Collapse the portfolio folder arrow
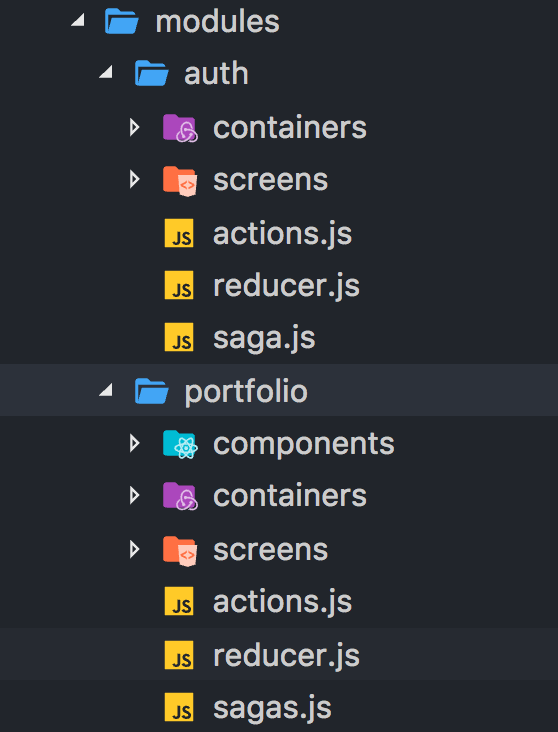Screen dimensions: 558x732 pos(106,389)
